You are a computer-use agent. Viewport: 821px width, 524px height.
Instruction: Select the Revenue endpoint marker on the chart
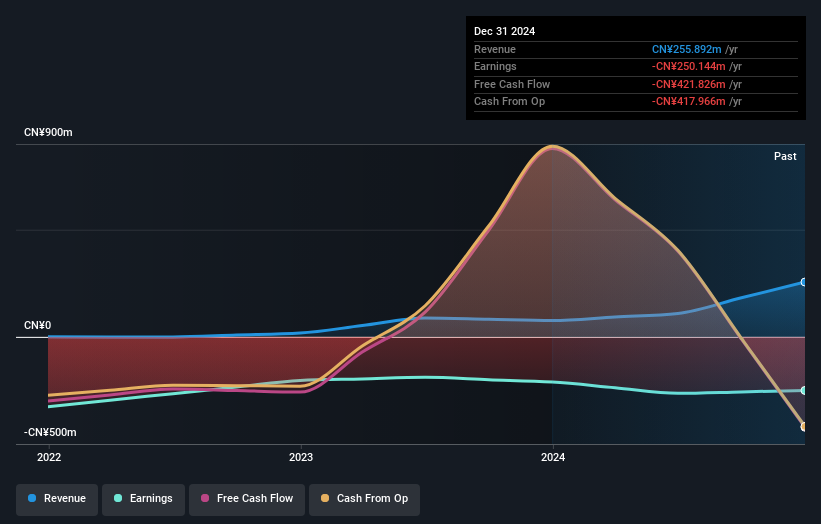pos(804,282)
